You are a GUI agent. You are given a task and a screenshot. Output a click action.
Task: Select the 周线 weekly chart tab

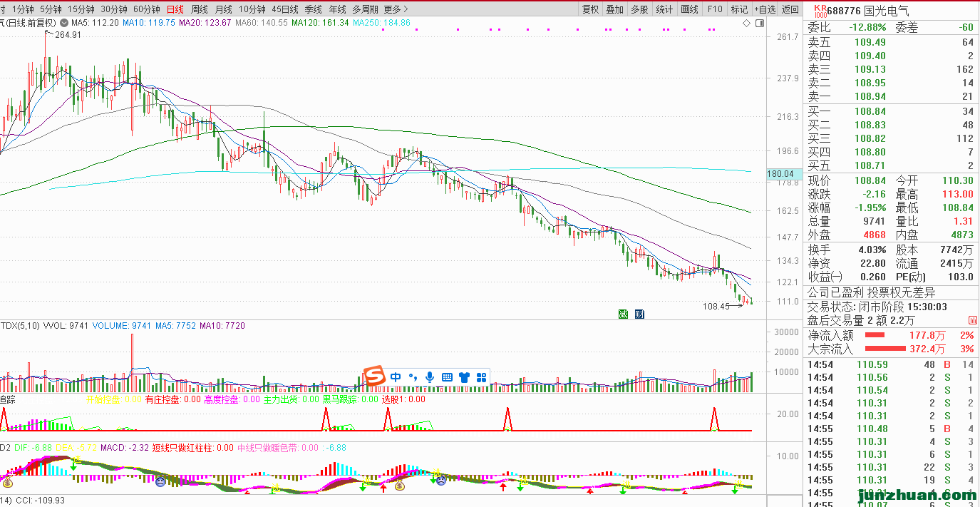click(200, 9)
